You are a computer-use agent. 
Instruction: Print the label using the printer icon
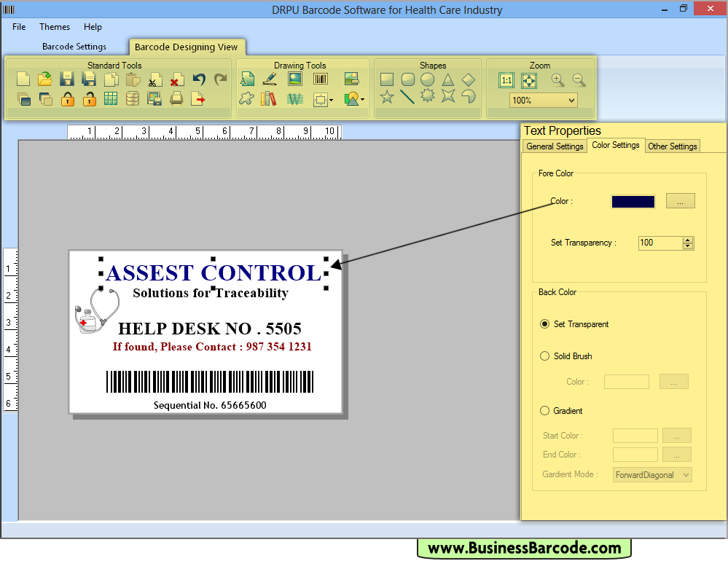(x=176, y=99)
